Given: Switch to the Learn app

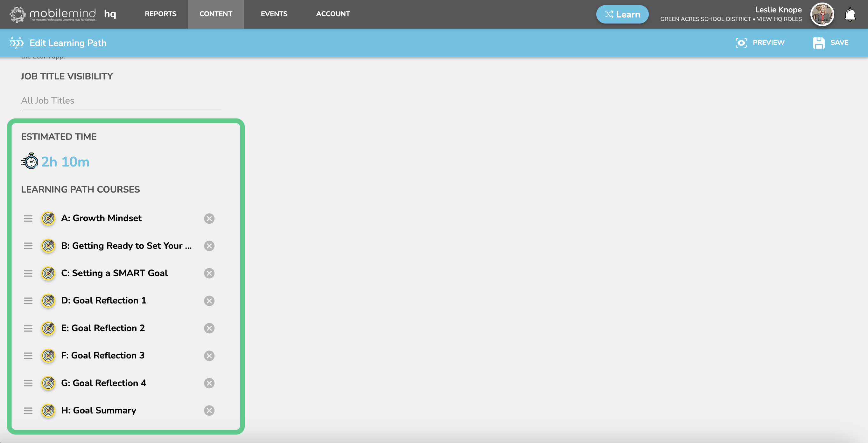Looking at the screenshot, I should click(622, 14).
